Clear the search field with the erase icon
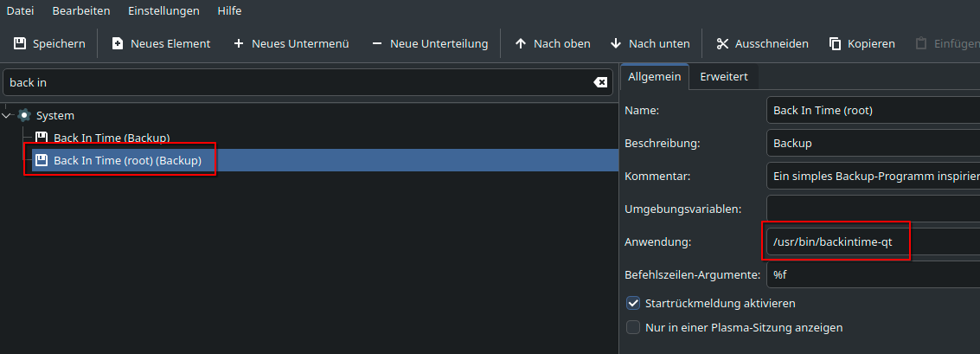Screen dimensions: 980x354 coord(600,82)
